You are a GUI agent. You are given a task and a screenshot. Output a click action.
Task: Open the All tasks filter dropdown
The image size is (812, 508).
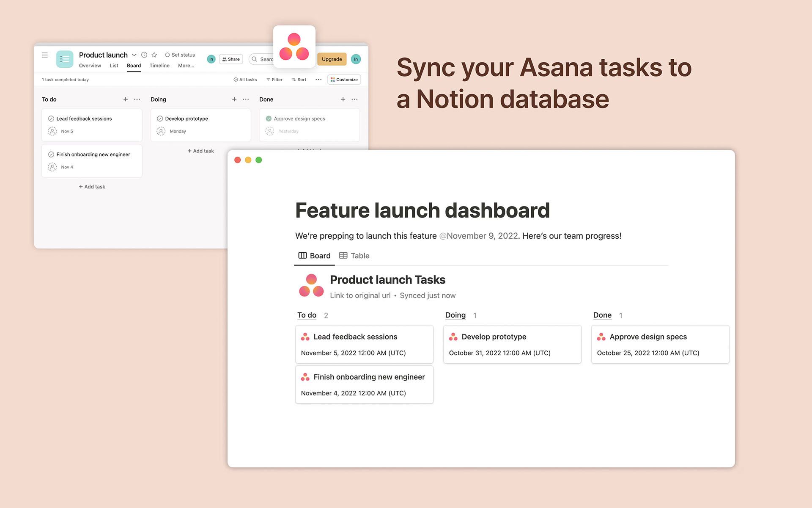(245, 80)
